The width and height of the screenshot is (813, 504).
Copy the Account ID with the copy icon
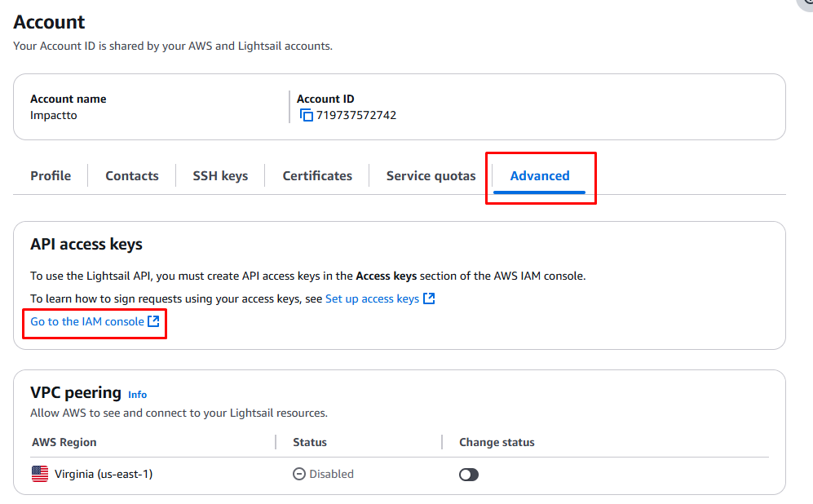tap(307, 115)
